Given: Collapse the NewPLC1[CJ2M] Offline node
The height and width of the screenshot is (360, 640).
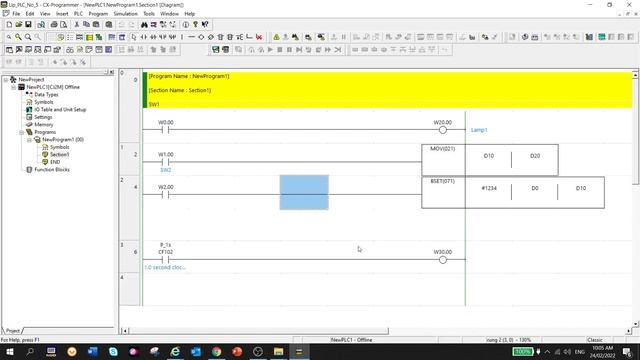Looking at the screenshot, I should tap(13, 87).
